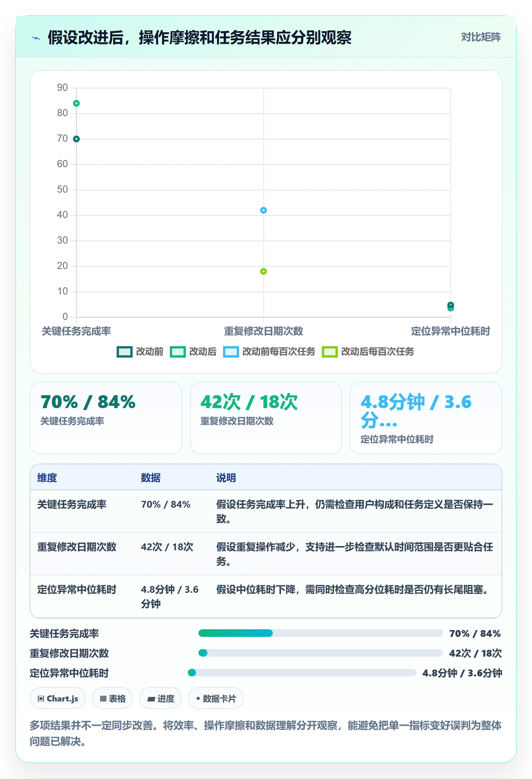Viewport: 532px width, 779px height.
Task: Open the 4.8分钟 / 3.6分… data card
Action: point(426,418)
